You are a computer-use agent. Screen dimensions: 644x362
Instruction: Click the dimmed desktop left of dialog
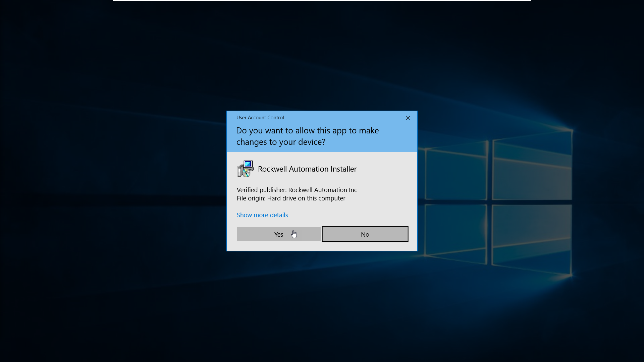point(114,181)
